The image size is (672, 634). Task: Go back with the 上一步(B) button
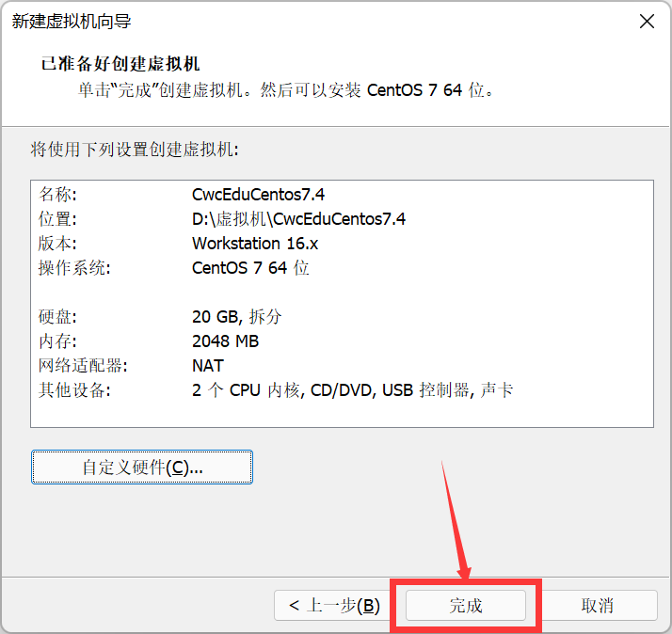pos(334,605)
